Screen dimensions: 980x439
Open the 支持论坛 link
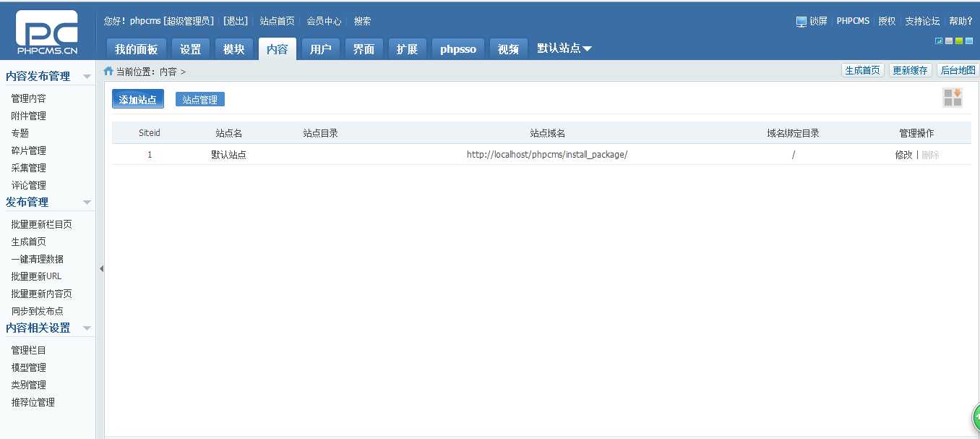(x=922, y=22)
